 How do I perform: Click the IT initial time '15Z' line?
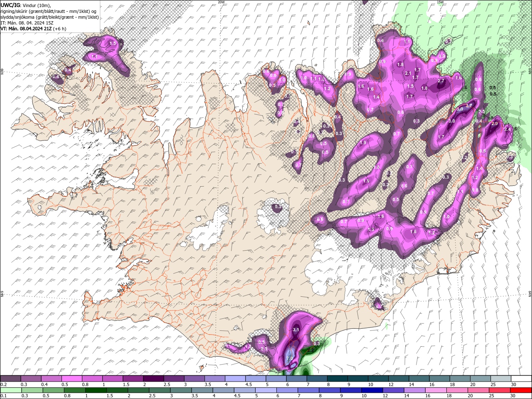[x=27, y=23]
